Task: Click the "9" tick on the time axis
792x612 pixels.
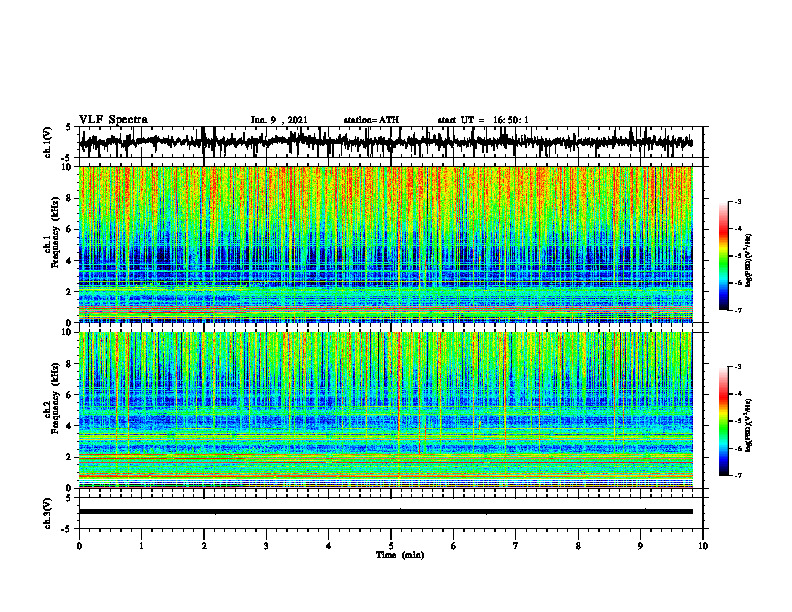Action: [640, 546]
